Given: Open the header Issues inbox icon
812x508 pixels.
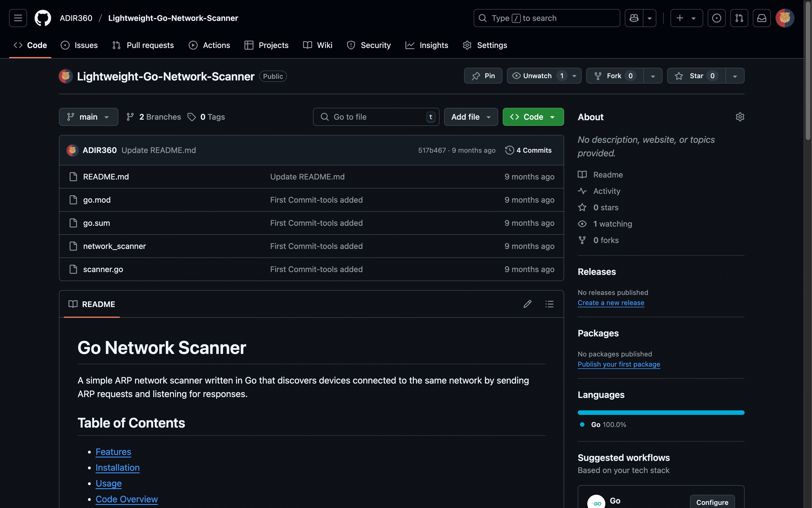Looking at the screenshot, I should point(716,18).
